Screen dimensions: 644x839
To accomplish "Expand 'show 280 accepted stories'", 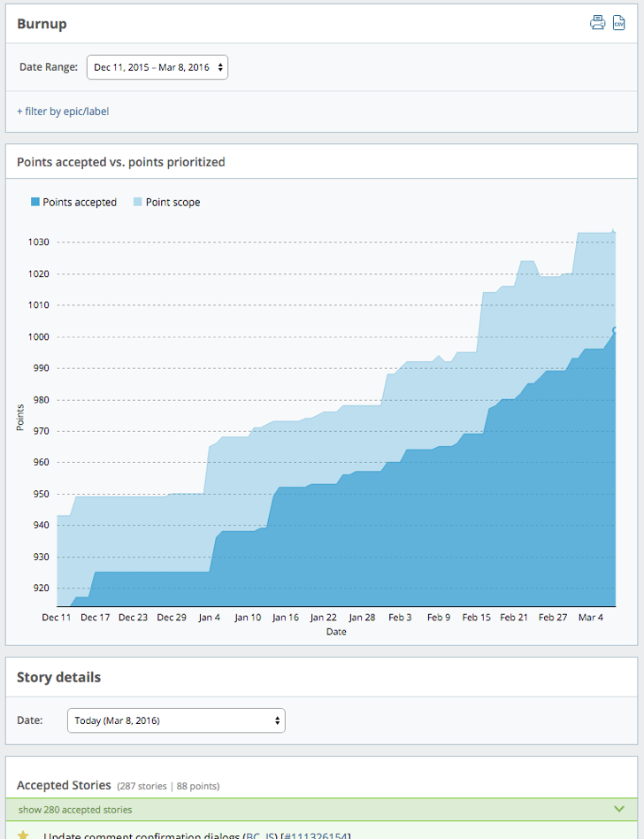I will tap(75, 810).
